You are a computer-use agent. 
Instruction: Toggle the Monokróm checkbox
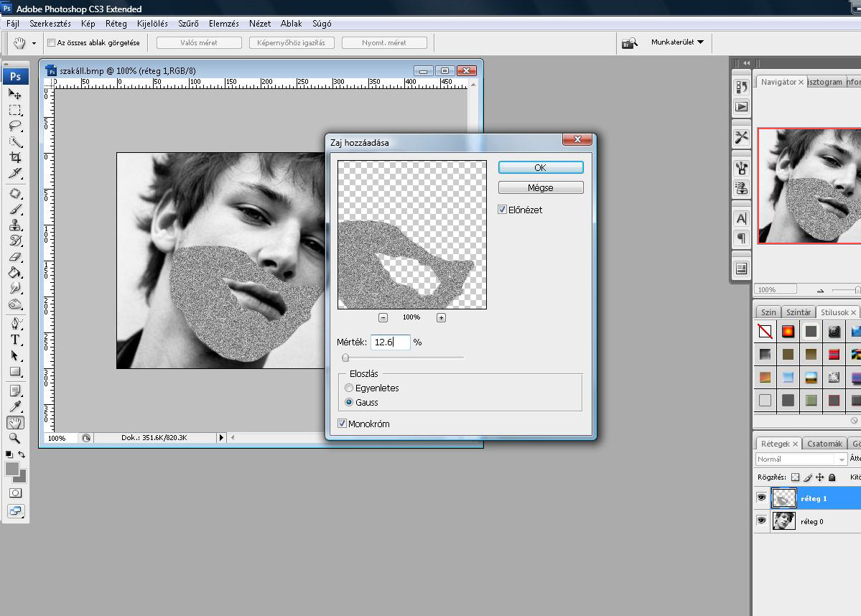click(343, 424)
